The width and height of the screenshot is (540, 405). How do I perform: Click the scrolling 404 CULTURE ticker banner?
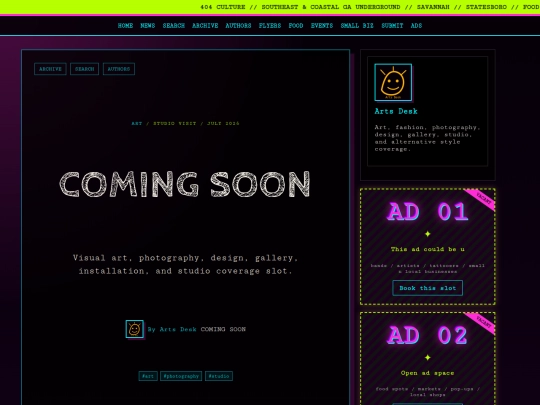click(270, 7)
